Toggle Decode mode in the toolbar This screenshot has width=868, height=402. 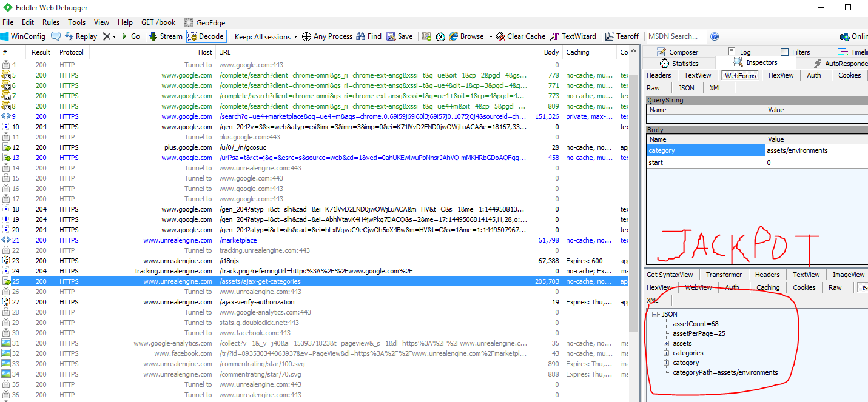[x=206, y=36]
